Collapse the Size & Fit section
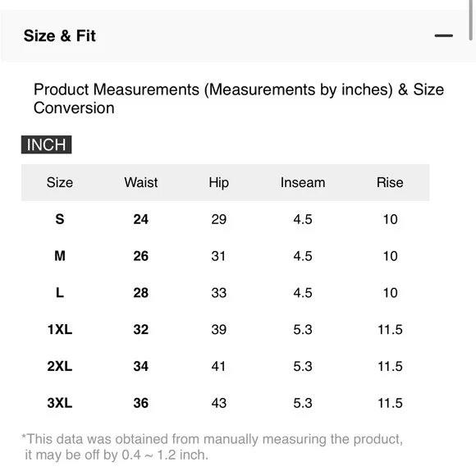The image size is (476, 476). pyautogui.click(x=443, y=36)
